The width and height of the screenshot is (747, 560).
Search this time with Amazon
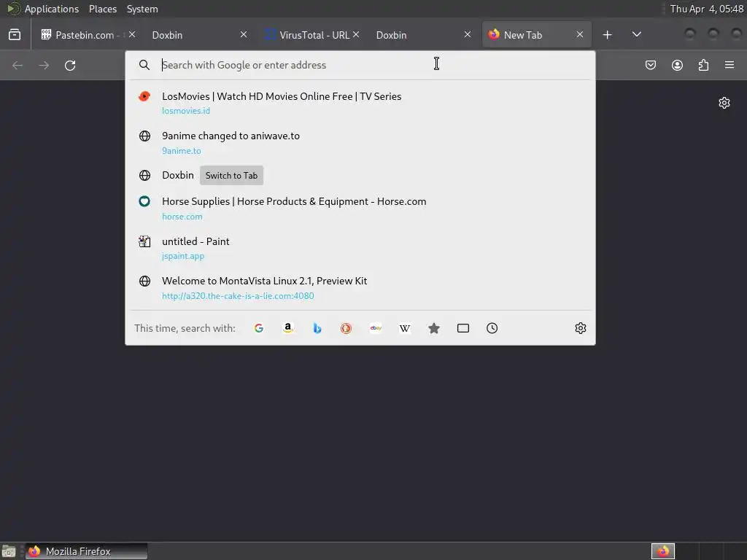[287, 328]
